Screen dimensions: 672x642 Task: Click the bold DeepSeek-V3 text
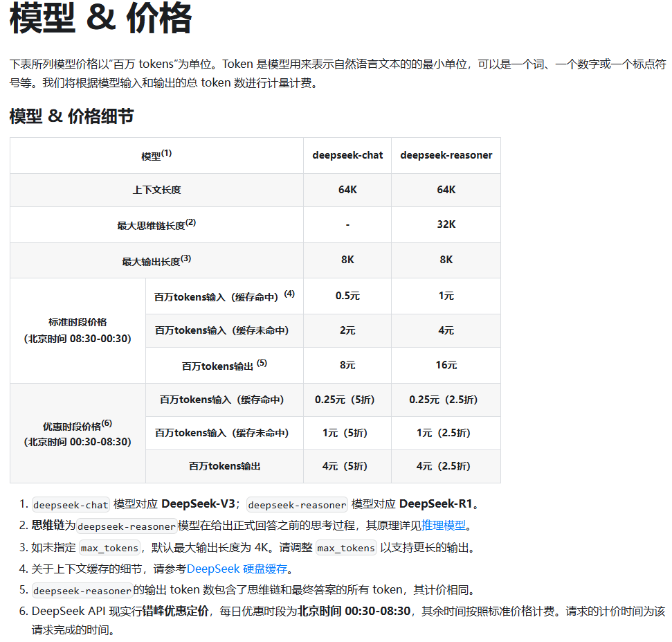198,504
